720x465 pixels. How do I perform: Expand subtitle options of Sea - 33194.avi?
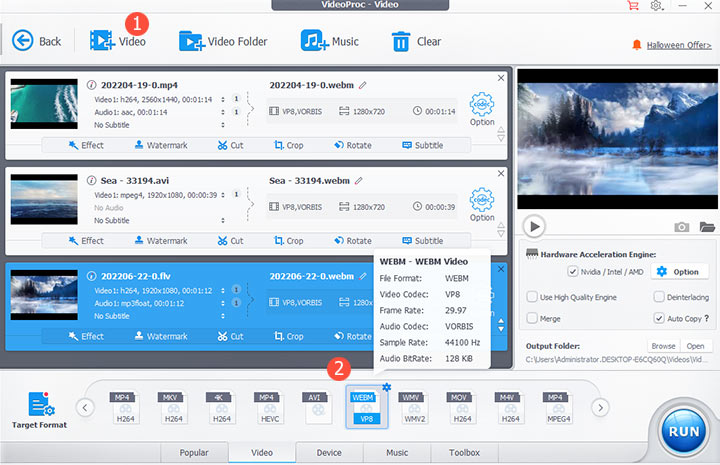click(x=223, y=220)
